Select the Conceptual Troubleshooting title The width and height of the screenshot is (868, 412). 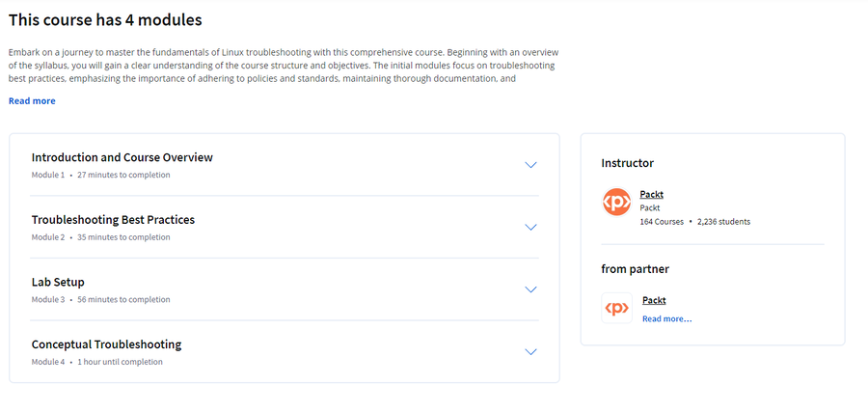(106, 344)
